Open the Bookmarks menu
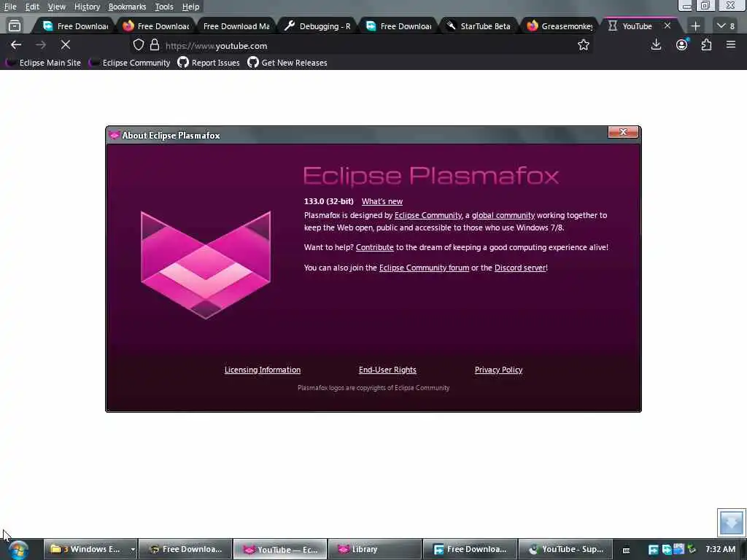 pos(127,7)
